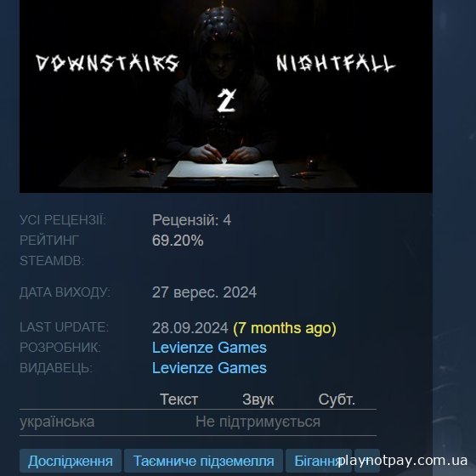Image resolution: width=476 pixels, height=476 pixels.
Task: Select the Дослідження tag
Action: click(x=71, y=461)
